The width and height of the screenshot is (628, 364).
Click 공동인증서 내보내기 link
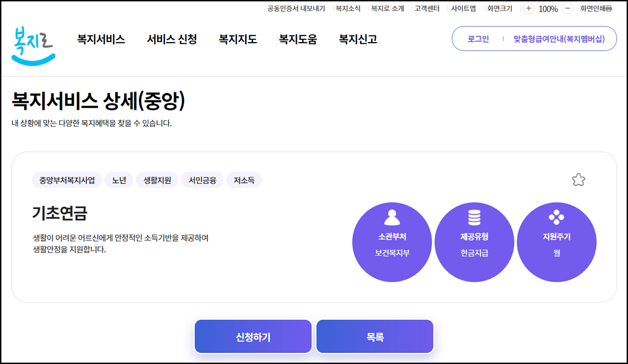pyautogui.click(x=294, y=8)
